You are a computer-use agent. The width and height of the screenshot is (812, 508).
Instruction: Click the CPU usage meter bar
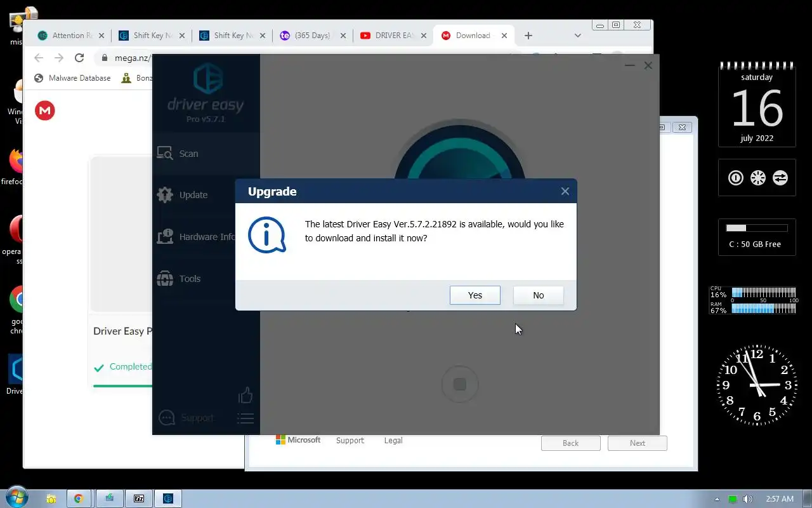[x=764, y=293]
